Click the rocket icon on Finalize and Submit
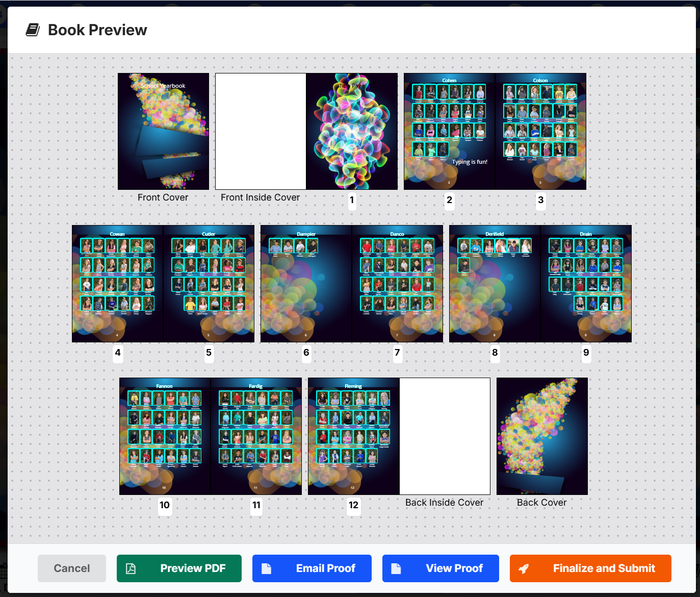 tap(524, 568)
